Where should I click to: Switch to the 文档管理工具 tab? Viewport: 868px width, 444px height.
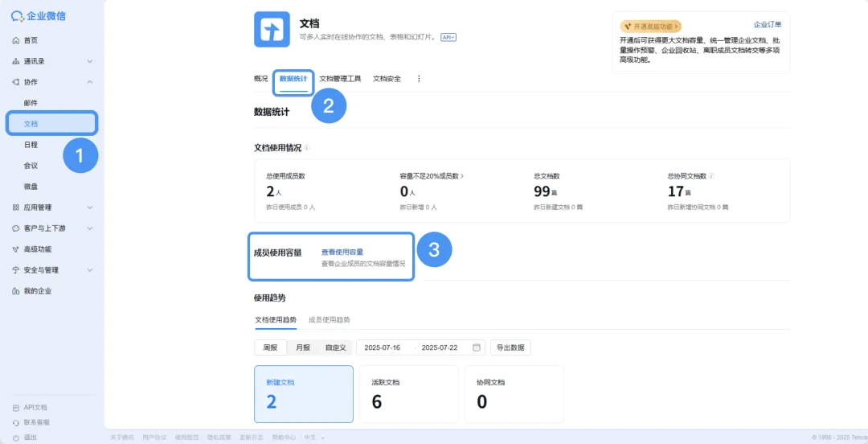[340, 79]
